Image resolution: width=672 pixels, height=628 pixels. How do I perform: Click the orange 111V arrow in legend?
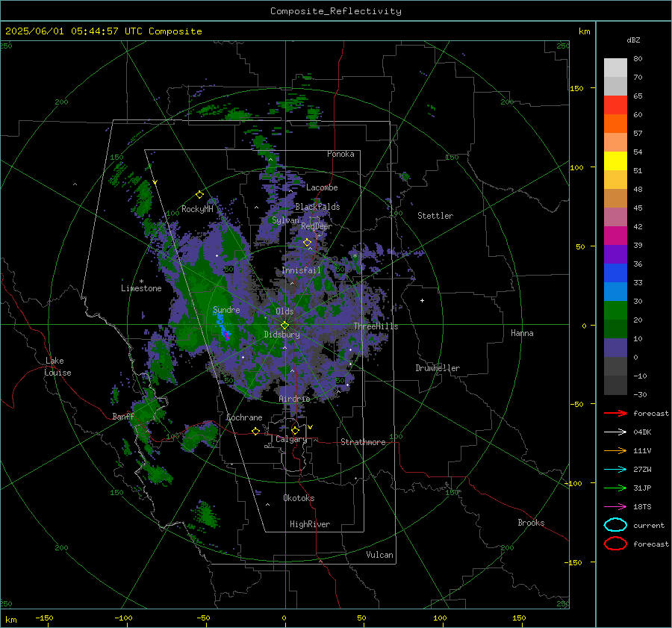pyautogui.click(x=615, y=450)
